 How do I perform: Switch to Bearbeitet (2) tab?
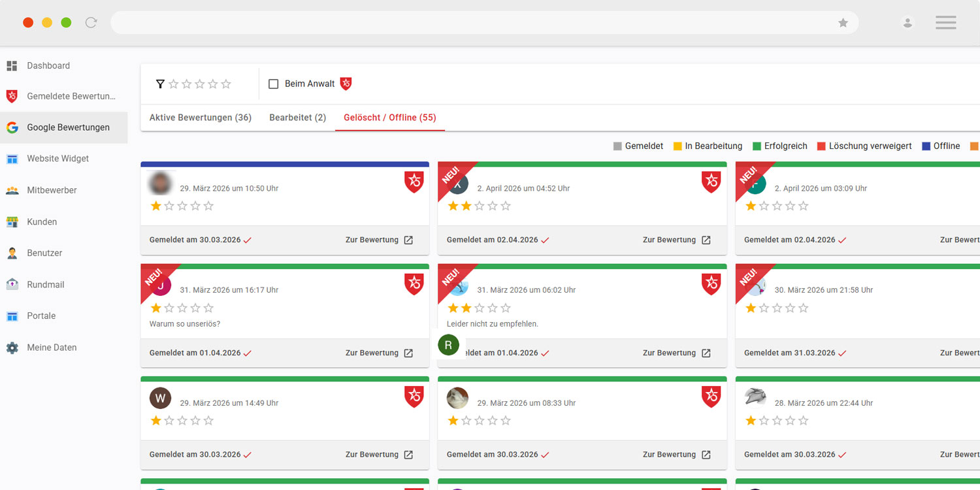(x=297, y=118)
